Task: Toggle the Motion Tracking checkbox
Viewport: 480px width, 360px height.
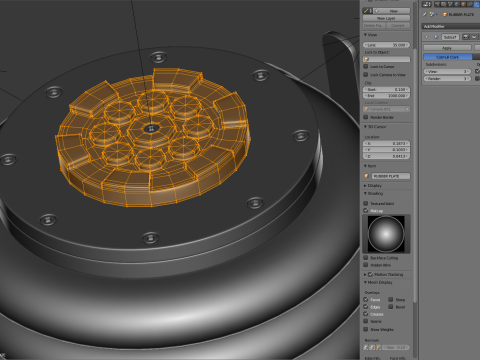Action: point(370,274)
